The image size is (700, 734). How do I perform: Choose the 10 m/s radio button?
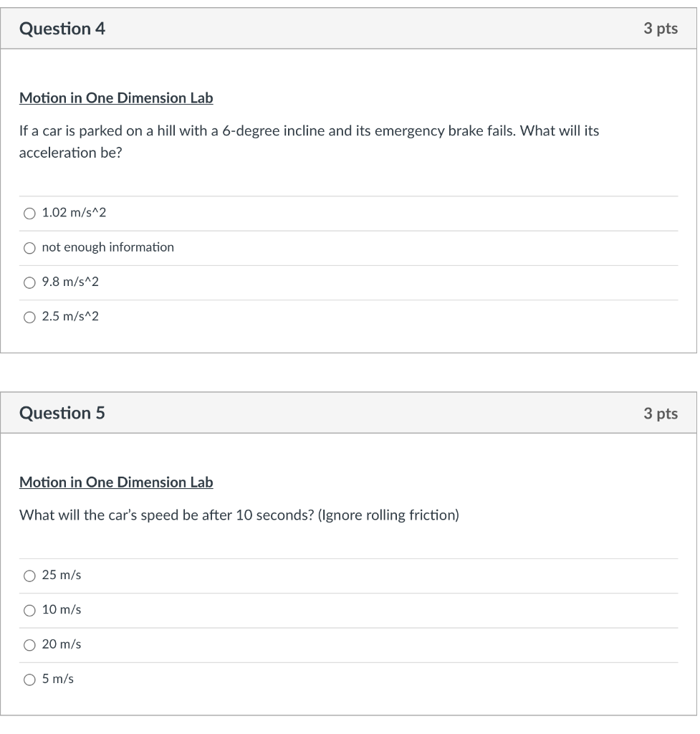pyautogui.click(x=29, y=611)
